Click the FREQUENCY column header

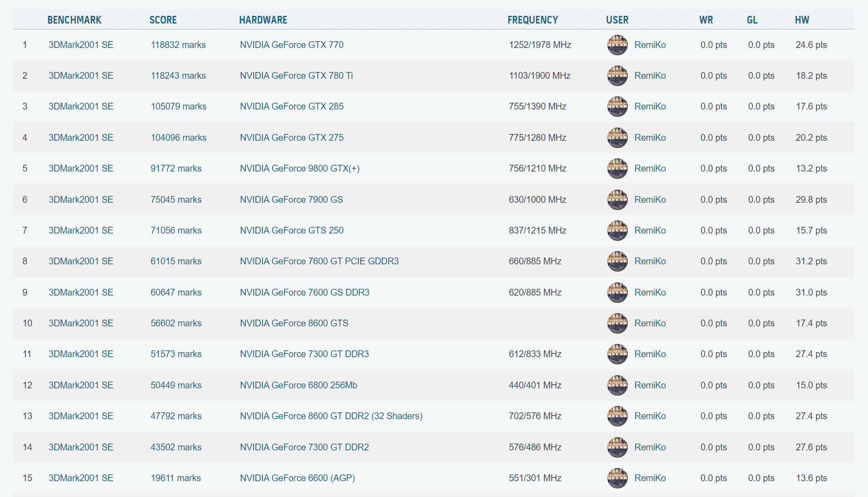click(x=533, y=20)
